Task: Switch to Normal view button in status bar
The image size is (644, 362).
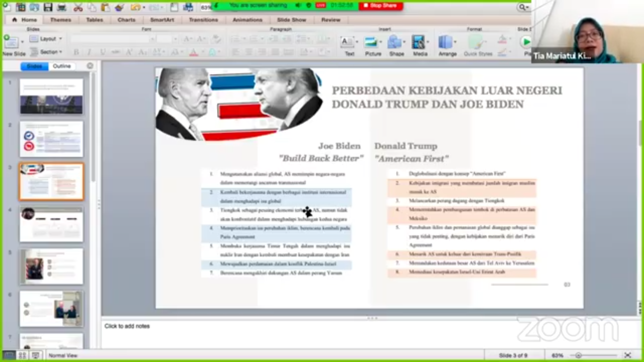Action: tap(9, 355)
